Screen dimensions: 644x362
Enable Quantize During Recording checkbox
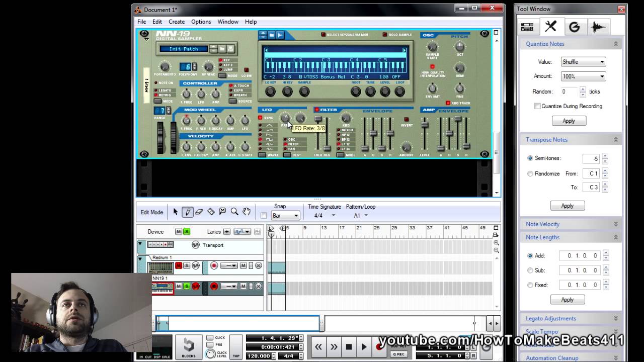(x=537, y=106)
